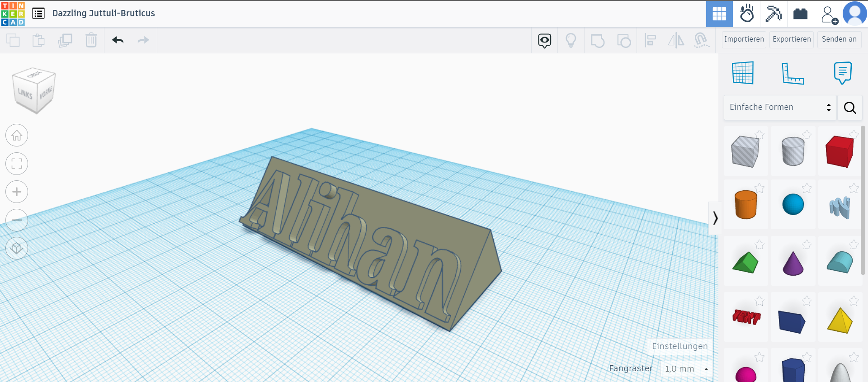
Task: Click the Align tool icon
Action: point(650,41)
